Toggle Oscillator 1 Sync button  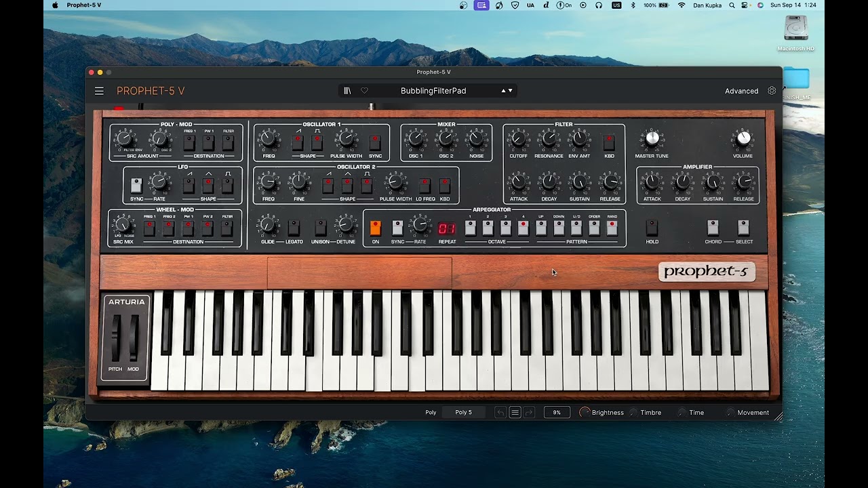(x=375, y=142)
